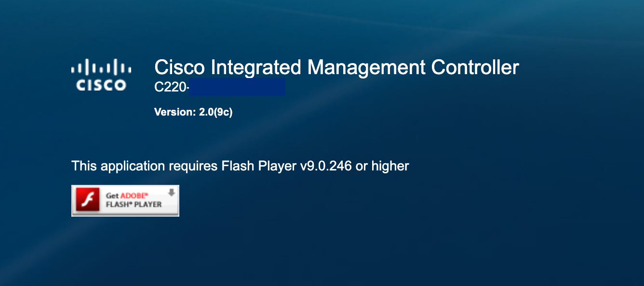644x286 pixels.
Task: Click the Version: 2.0(9c) label
Action: click(x=193, y=112)
